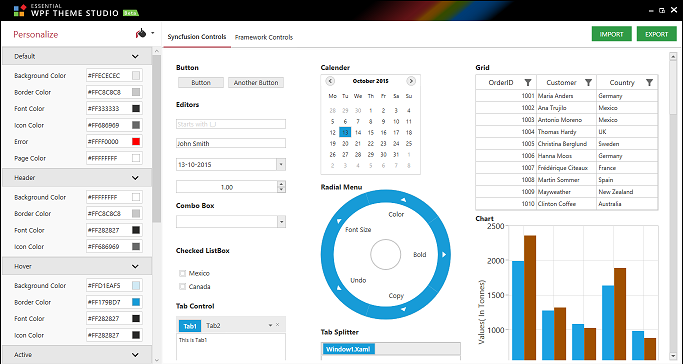Check the Mexico checkbox
The height and width of the screenshot is (364, 683).
pyautogui.click(x=183, y=273)
